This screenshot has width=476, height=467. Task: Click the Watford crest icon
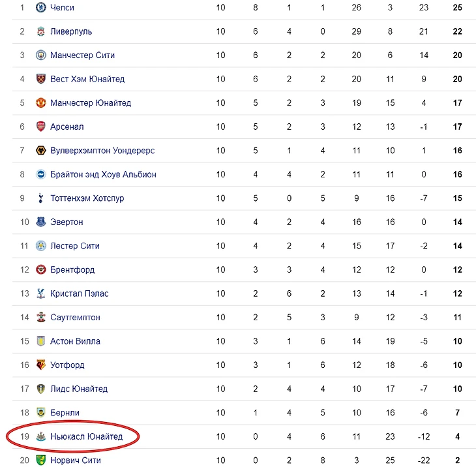pos(40,365)
